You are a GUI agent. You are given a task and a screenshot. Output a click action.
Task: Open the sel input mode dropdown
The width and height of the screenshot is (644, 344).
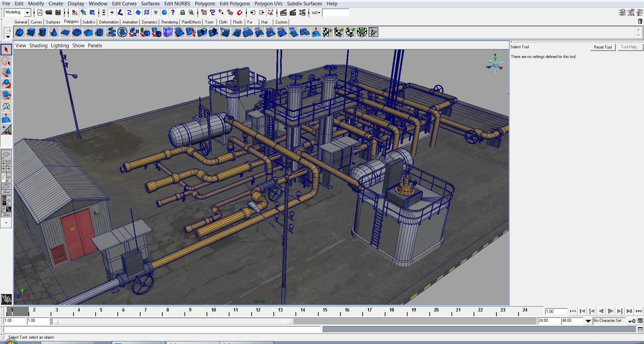[x=316, y=13]
